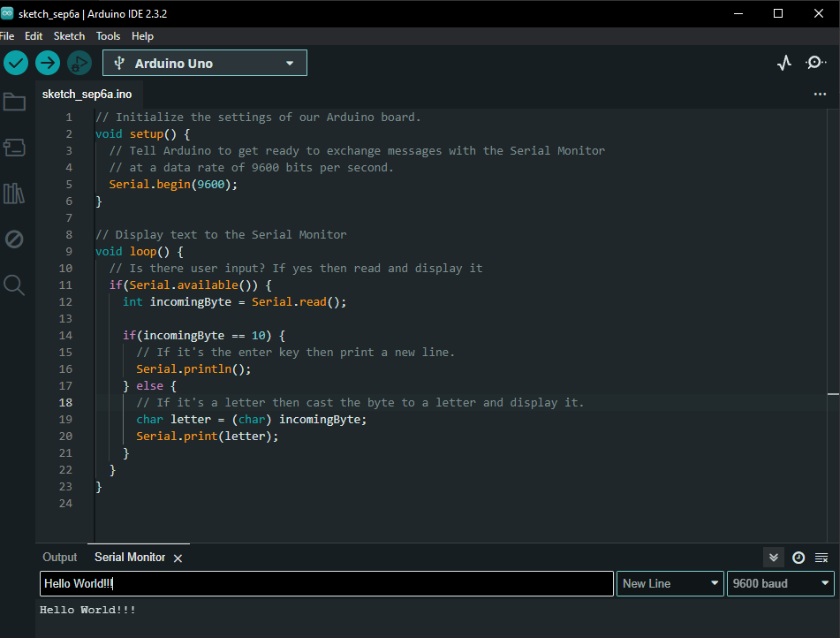The width and height of the screenshot is (840, 638).
Task: Open the Serial Plotter icon
Action: point(784,63)
